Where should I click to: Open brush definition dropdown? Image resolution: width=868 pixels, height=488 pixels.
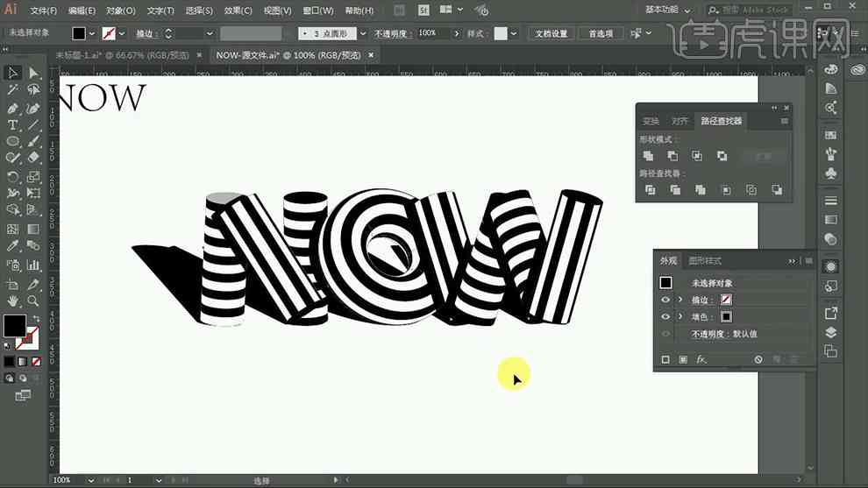[363, 34]
